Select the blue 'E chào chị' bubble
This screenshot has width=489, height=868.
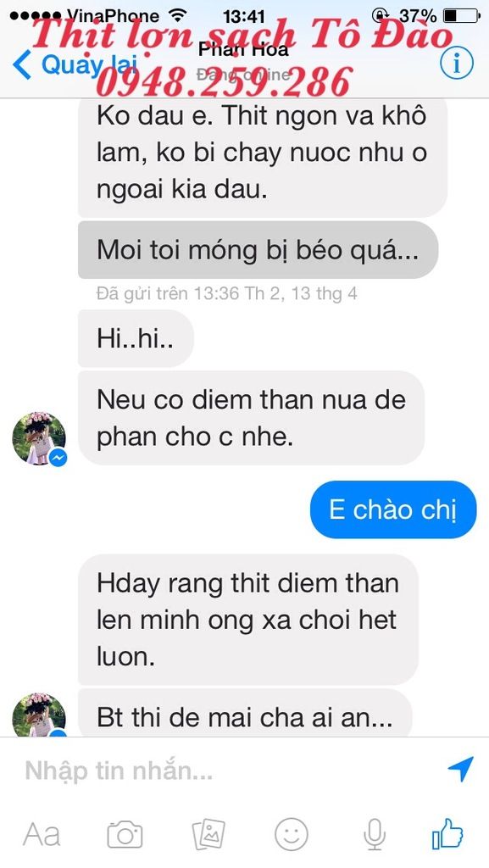click(x=392, y=509)
